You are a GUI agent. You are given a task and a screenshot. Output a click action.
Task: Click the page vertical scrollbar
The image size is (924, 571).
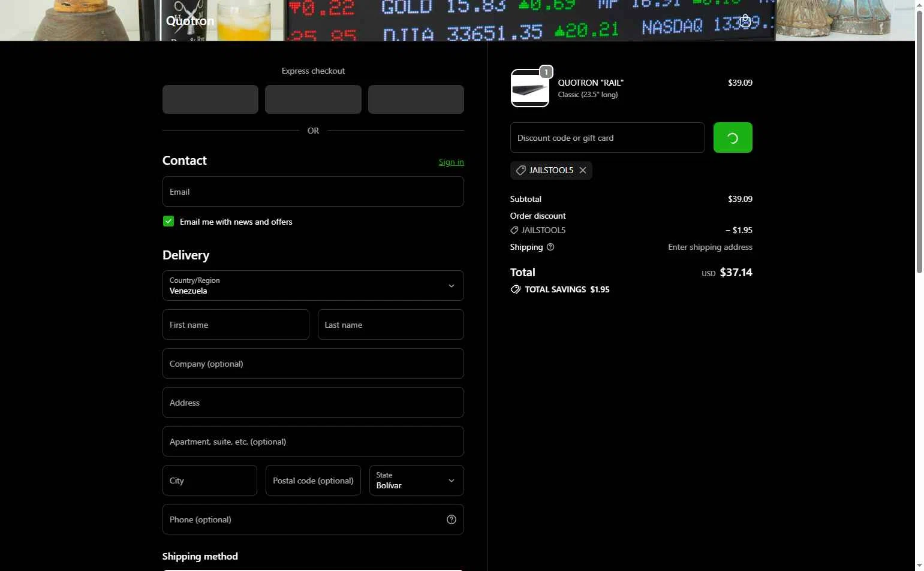click(x=919, y=141)
